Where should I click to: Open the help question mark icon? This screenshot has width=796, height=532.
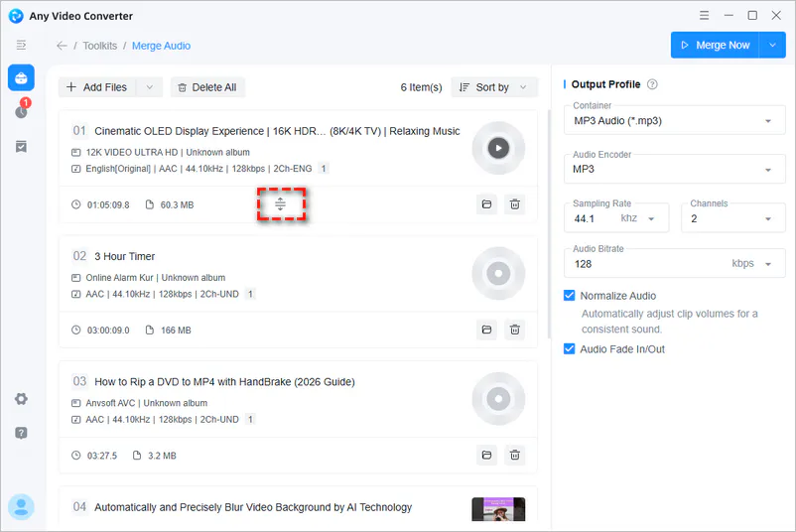21,433
